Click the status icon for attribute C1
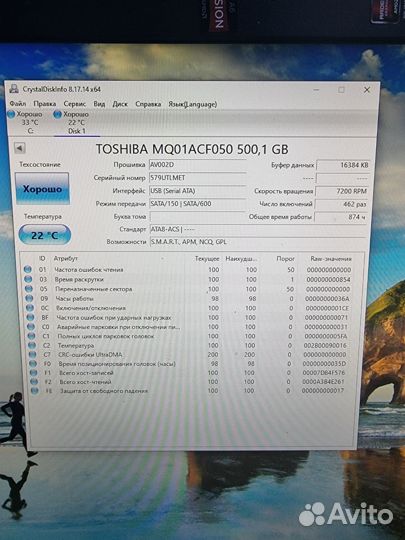 click(31, 336)
